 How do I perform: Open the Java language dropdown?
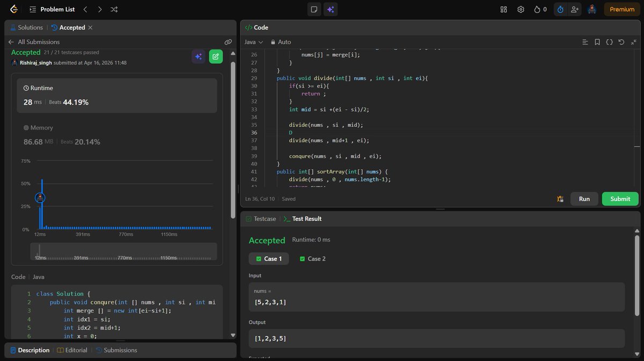pos(253,41)
